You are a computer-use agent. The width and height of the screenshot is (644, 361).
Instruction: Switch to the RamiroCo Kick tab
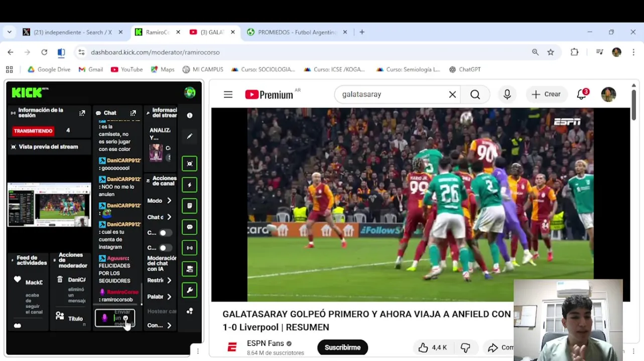158,32
